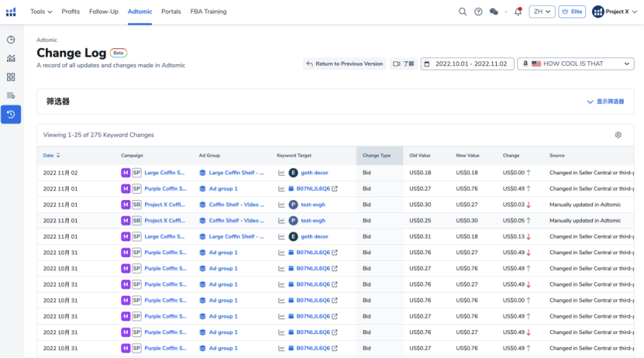This screenshot has height=358, width=644.
Task: Open the Tools menu
Action: [x=41, y=12]
